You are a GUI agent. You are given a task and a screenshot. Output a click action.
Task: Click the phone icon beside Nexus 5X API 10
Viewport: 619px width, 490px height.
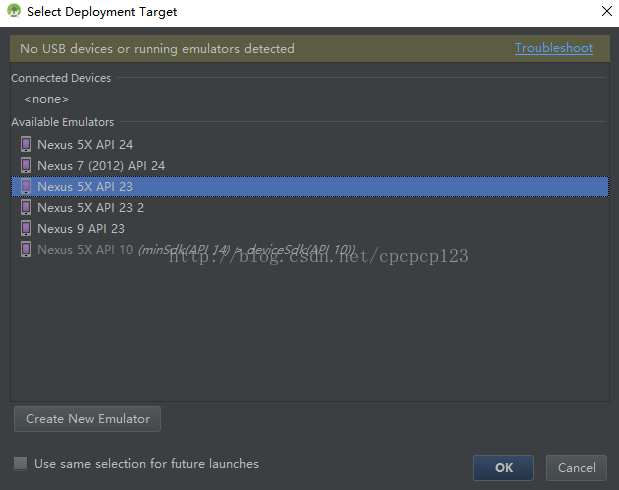26,250
